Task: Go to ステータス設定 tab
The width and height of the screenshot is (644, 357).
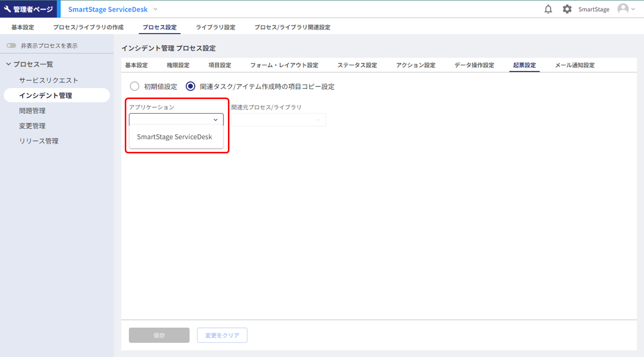Action: 357,65
